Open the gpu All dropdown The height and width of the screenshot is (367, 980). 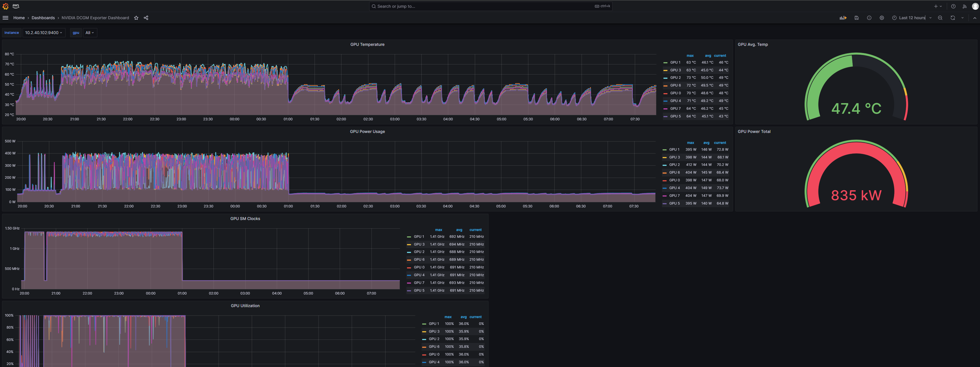(90, 33)
